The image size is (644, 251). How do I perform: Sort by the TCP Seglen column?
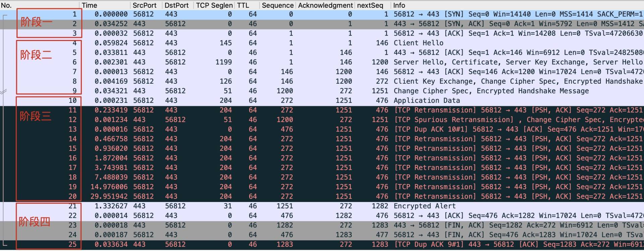[214, 5]
